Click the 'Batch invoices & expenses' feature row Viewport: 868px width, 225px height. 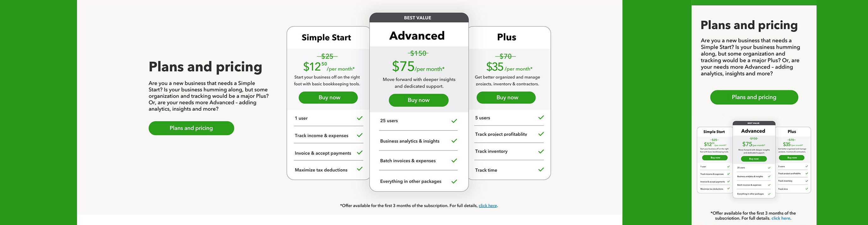pos(408,161)
